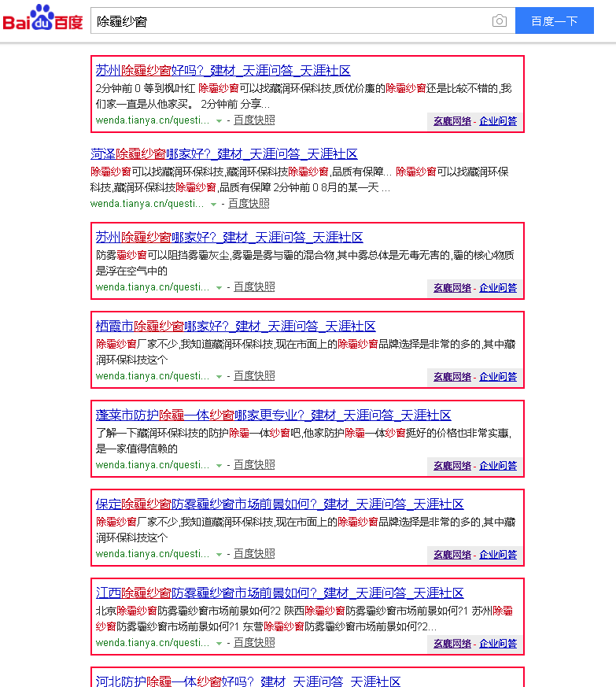The image size is (616, 687).
Task: Click 企业问答 link in 蓬莱市 result
Action: 498,466
